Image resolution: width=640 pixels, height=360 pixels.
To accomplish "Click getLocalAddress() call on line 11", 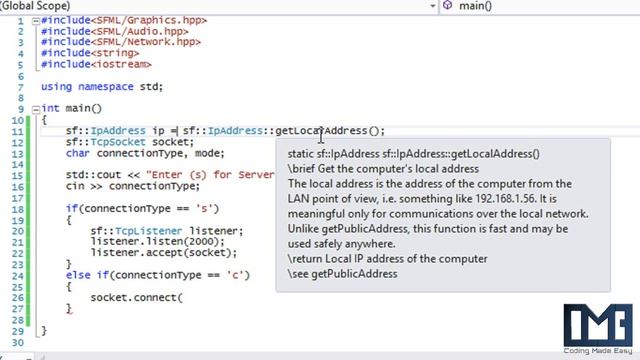I will click(330, 131).
